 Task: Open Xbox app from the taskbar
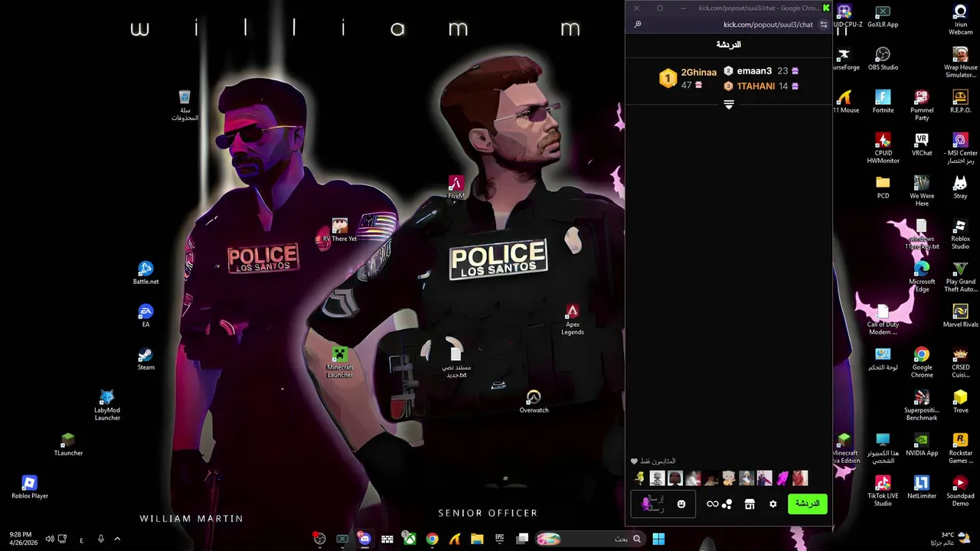pos(410,539)
